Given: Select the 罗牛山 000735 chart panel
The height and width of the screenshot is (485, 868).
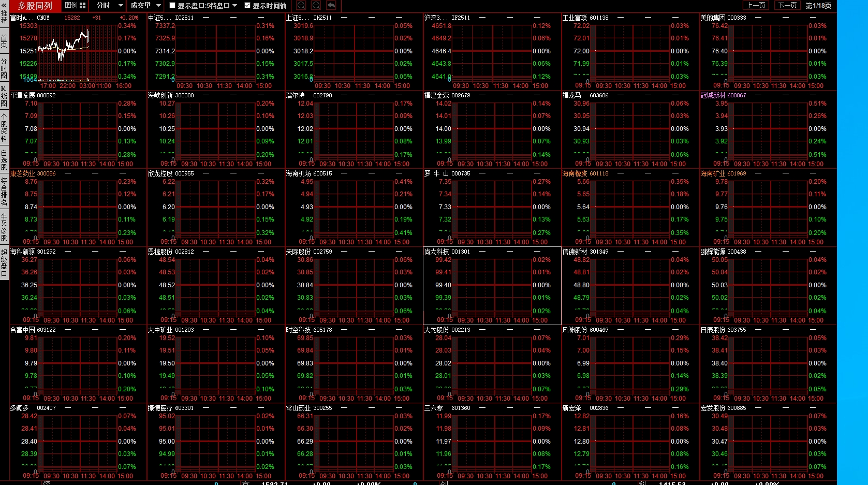Looking at the screenshot, I should tap(492, 208).
